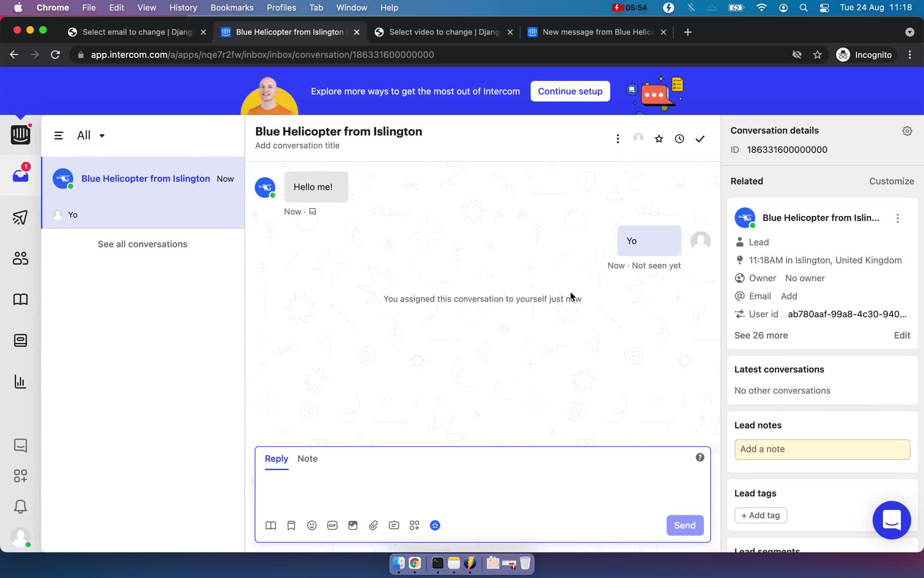Toggle the snooze conversation timer icon
The height and width of the screenshot is (578, 924).
click(x=679, y=139)
